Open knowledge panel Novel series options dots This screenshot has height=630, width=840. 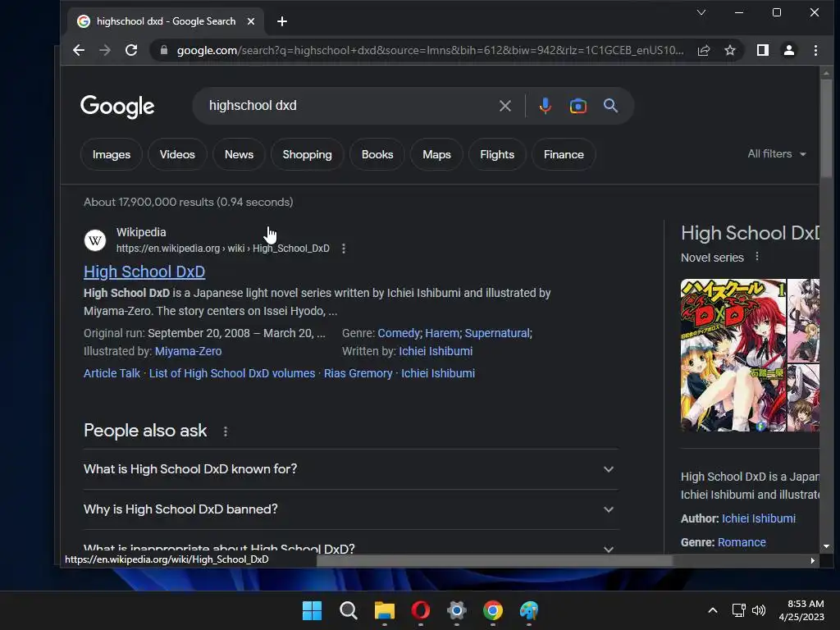pyautogui.click(x=757, y=257)
